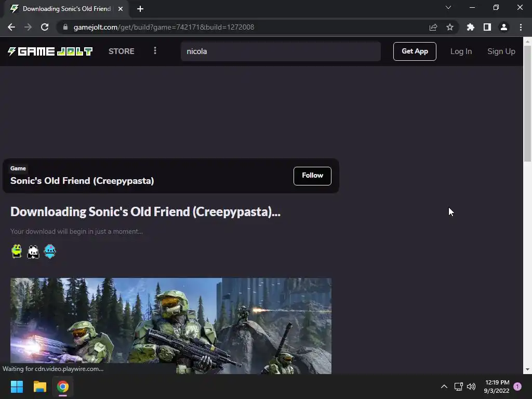Open Chrome's three-dot menu
The width and height of the screenshot is (532, 399).
tap(521, 27)
